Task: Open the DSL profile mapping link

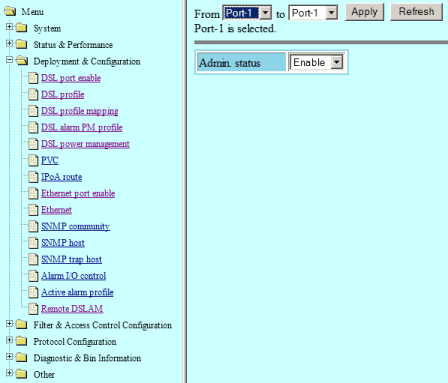Action: (x=80, y=111)
